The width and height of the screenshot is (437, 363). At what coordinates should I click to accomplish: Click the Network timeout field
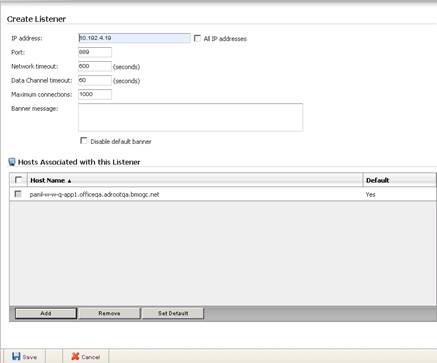(95, 66)
